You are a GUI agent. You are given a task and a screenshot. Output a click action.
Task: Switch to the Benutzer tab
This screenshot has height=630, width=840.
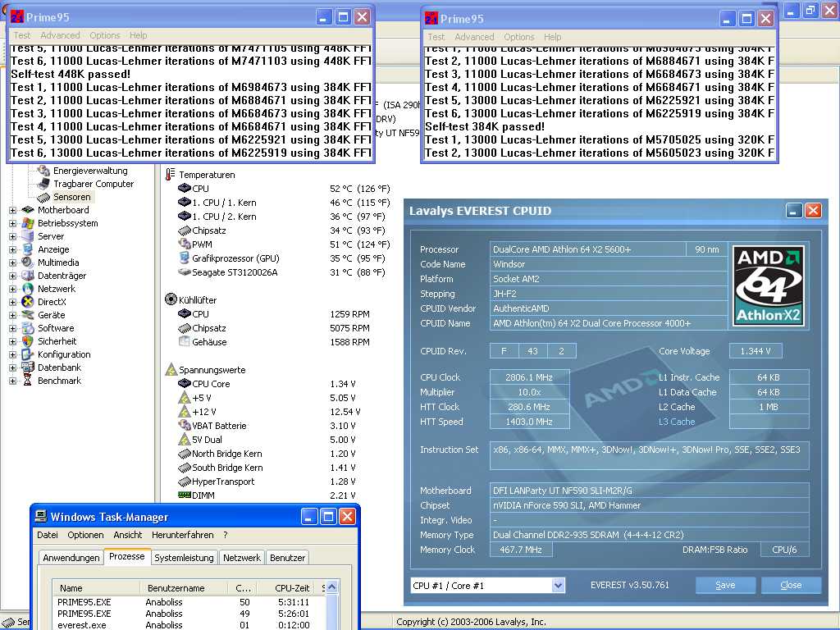tap(287, 558)
